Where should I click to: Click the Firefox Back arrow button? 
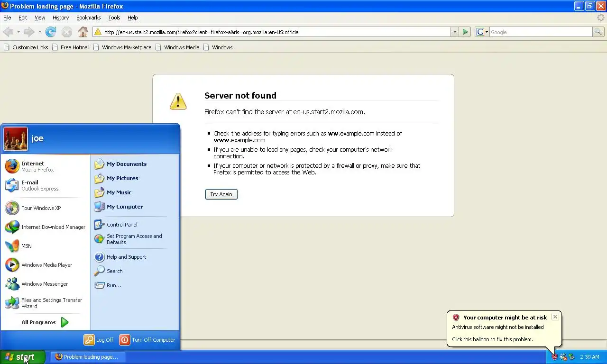[x=8, y=32]
